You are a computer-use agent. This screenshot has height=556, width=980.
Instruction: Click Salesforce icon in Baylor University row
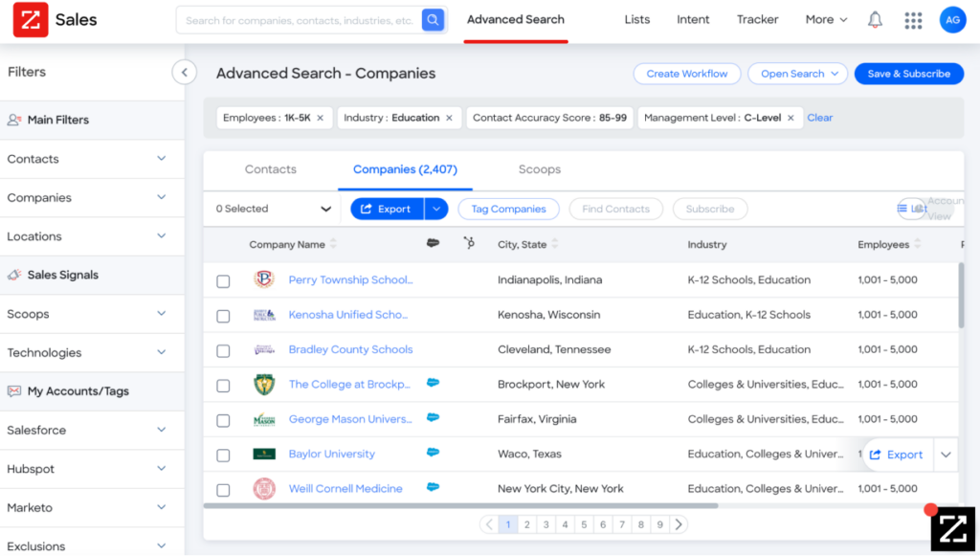(433, 453)
